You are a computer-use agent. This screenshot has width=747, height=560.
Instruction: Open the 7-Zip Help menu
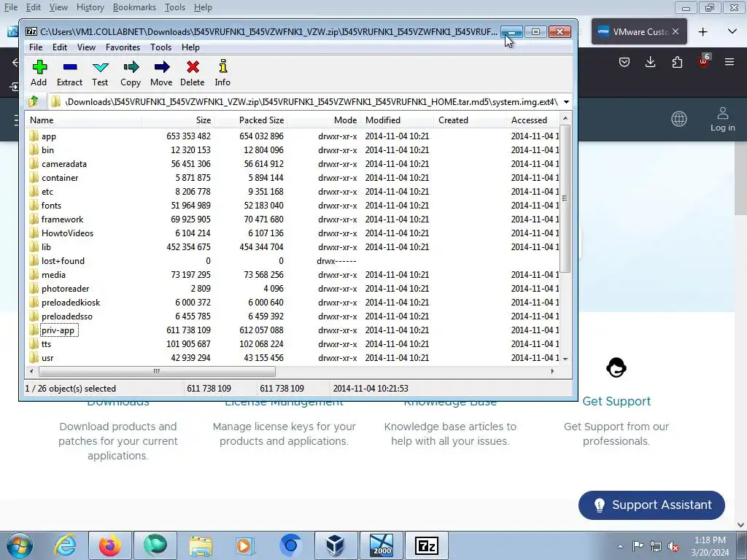(190, 47)
